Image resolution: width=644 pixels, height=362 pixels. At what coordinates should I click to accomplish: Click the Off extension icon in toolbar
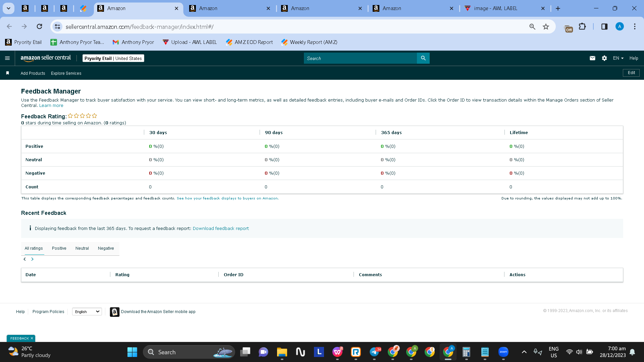click(x=569, y=28)
